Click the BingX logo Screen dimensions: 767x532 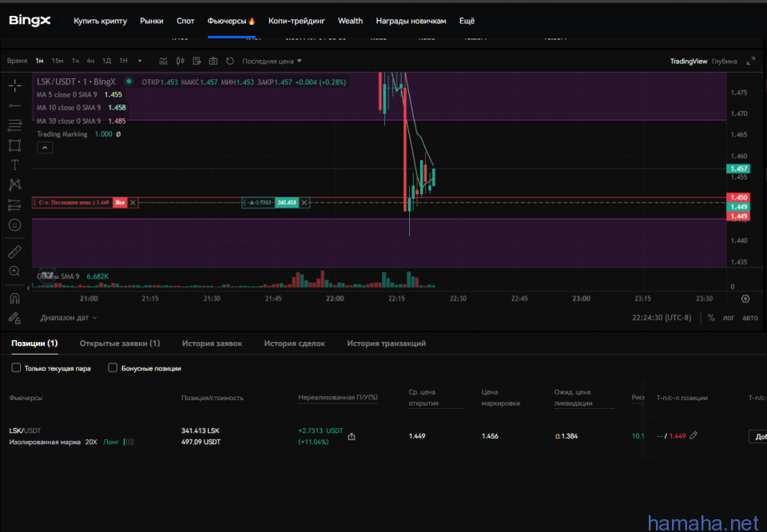coord(30,21)
